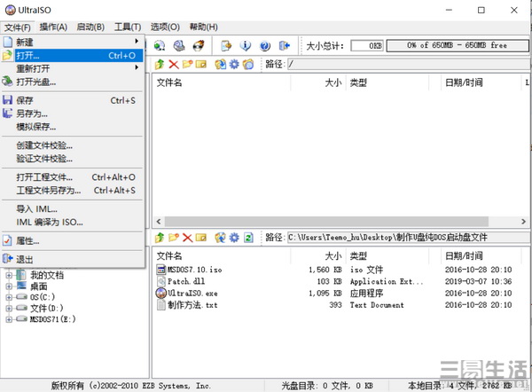Click the local 路径 path field

pos(409,237)
